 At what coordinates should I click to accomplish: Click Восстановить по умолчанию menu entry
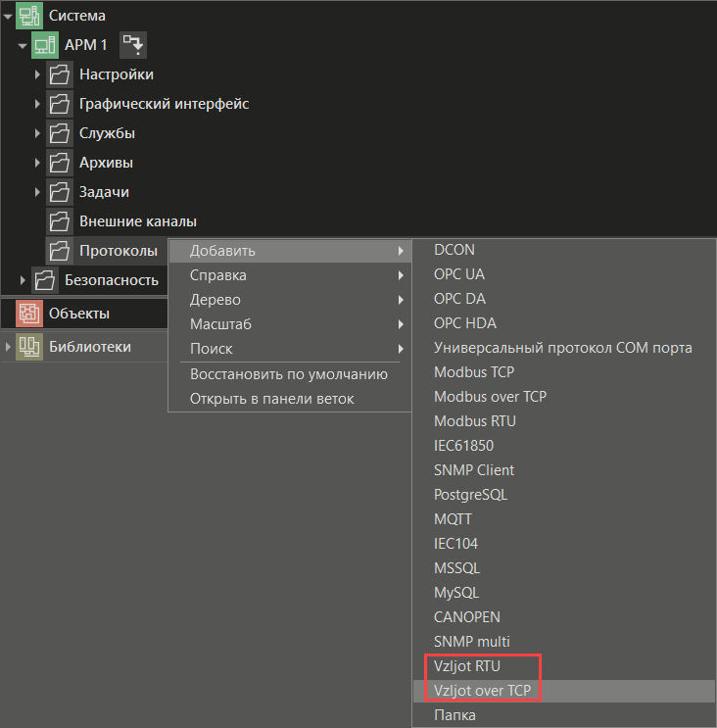tap(288, 374)
